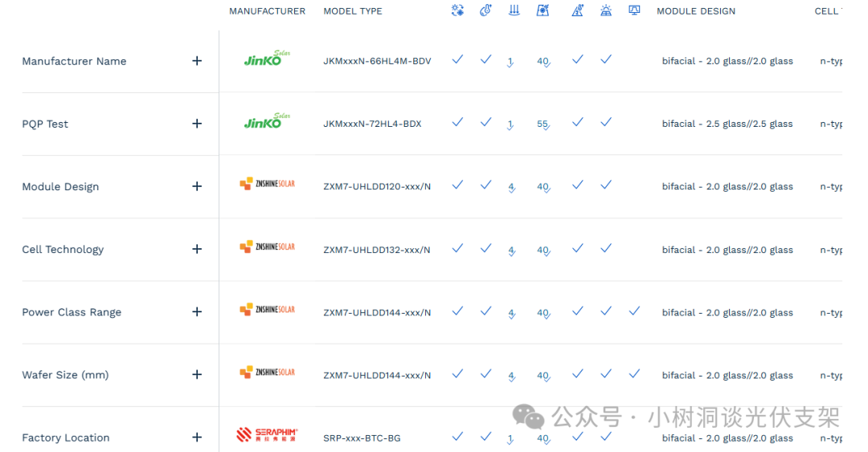Viewport: 868px width, 452px height.
Task: Click the PAN performance monitor header icon
Action: tap(634, 10)
